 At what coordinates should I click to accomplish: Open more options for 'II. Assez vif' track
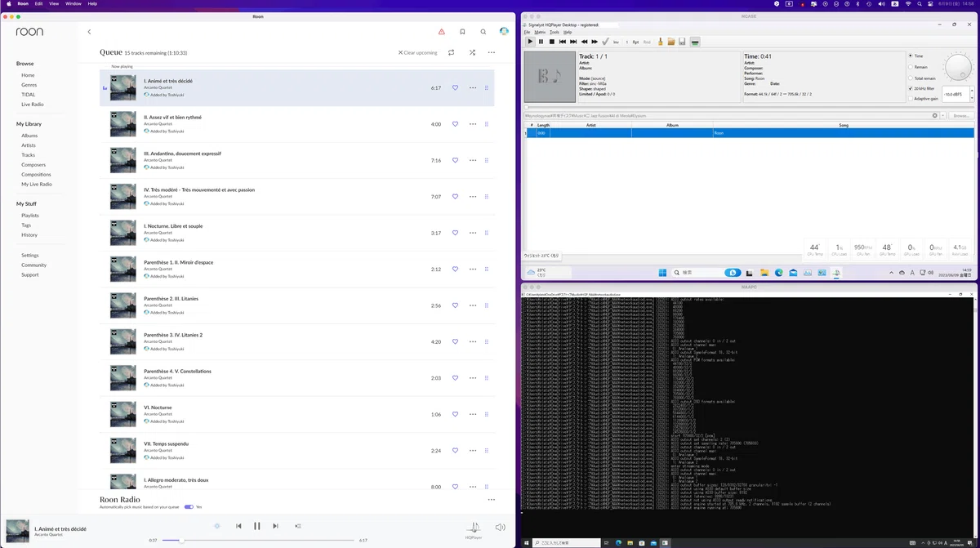tap(472, 124)
